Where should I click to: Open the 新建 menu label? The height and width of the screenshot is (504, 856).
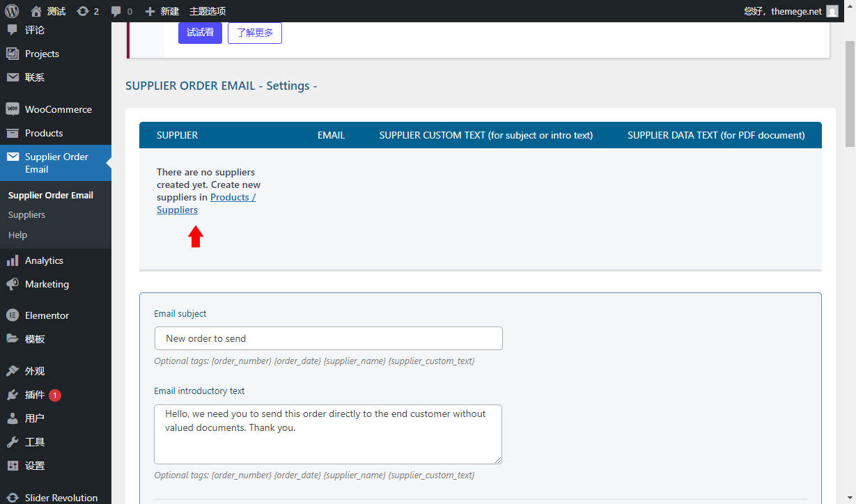[x=169, y=11]
